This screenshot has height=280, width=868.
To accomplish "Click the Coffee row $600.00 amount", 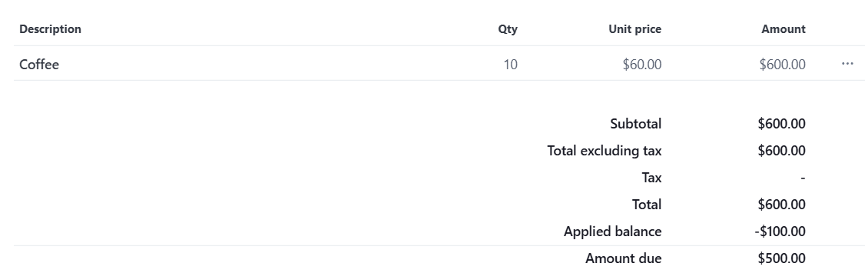I will tap(782, 65).
